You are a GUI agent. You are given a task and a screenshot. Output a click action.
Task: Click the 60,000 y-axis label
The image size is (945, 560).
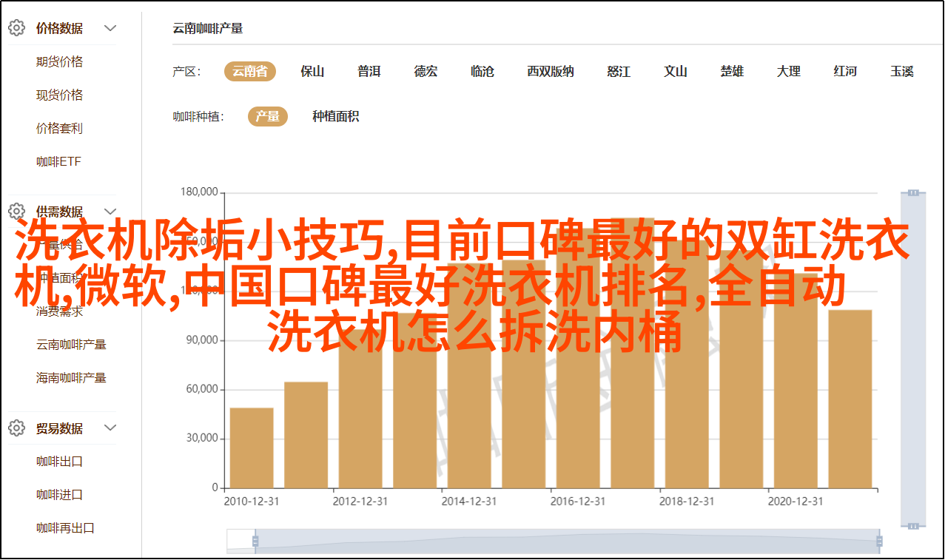pyautogui.click(x=202, y=390)
